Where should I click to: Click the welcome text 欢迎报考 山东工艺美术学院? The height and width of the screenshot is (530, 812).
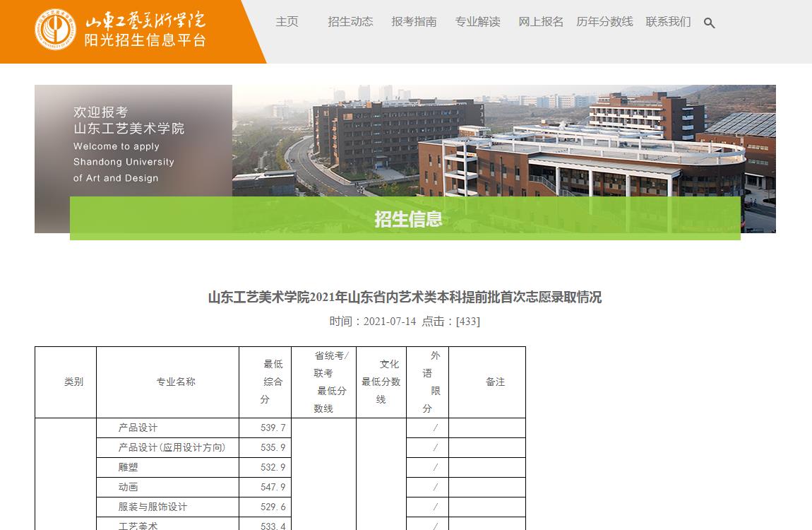pyautogui.click(x=129, y=120)
